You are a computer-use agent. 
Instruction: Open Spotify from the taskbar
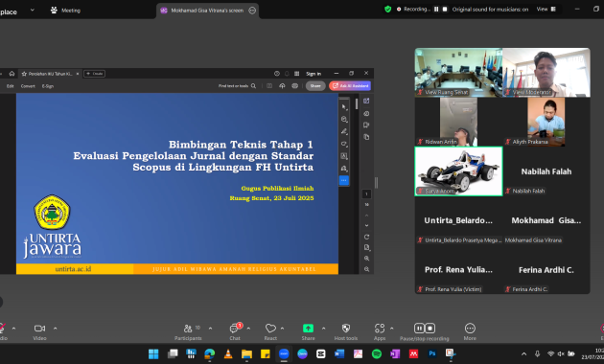tap(377, 353)
